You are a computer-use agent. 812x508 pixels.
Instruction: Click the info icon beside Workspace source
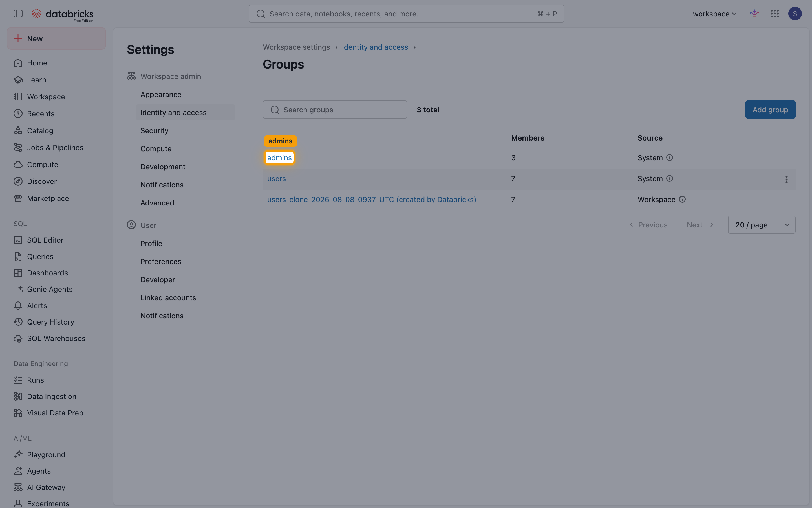point(682,199)
